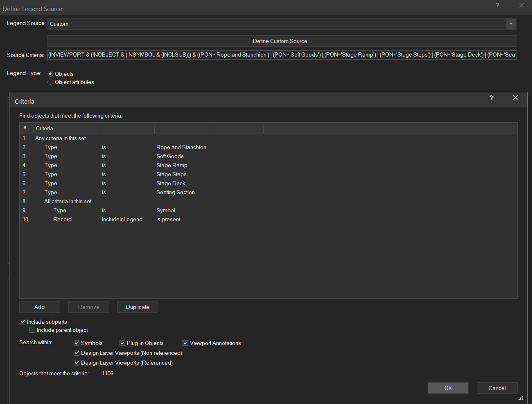Select the 'All criteria in this set' row
This screenshot has width=532, height=404.
click(68, 202)
